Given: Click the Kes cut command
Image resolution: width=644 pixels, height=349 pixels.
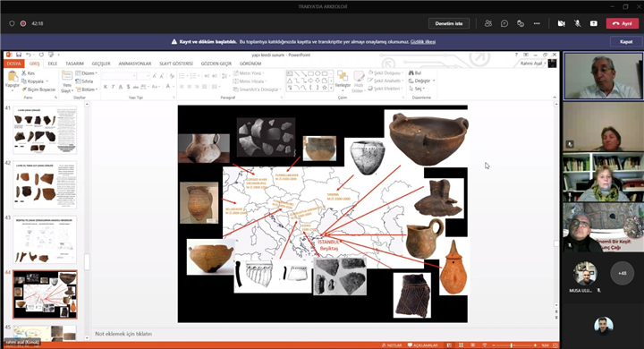Looking at the screenshot, I should pyautogui.click(x=28, y=73).
